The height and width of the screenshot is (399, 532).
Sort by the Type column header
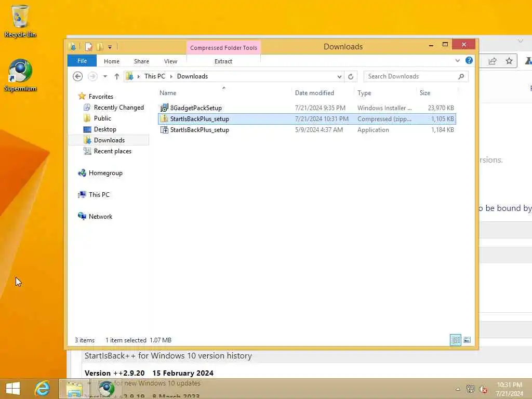coord(364,93)
